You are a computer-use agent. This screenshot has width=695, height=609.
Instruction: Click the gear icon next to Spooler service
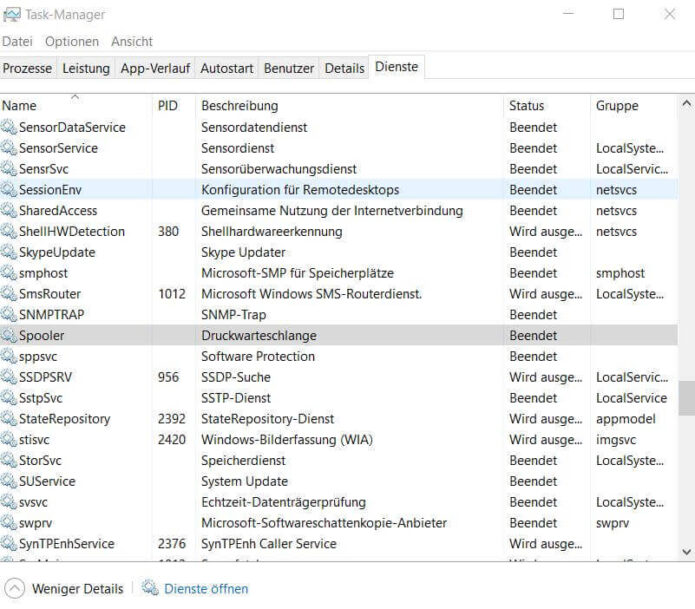click(x=9, y=336)
